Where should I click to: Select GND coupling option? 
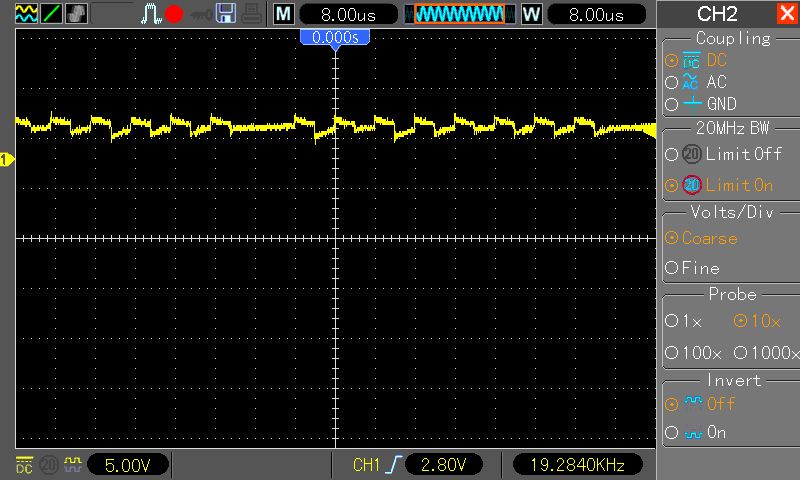719,104
